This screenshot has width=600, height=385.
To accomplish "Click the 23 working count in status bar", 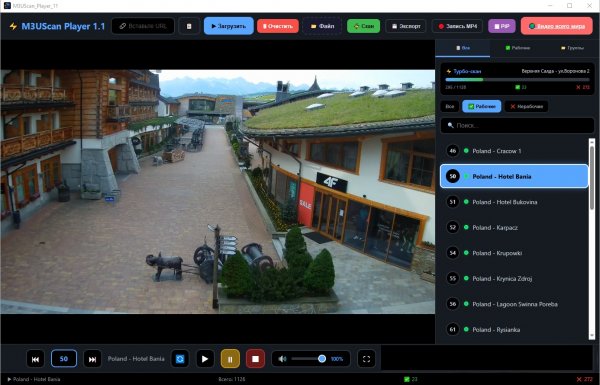I will [x=411, y=379].
